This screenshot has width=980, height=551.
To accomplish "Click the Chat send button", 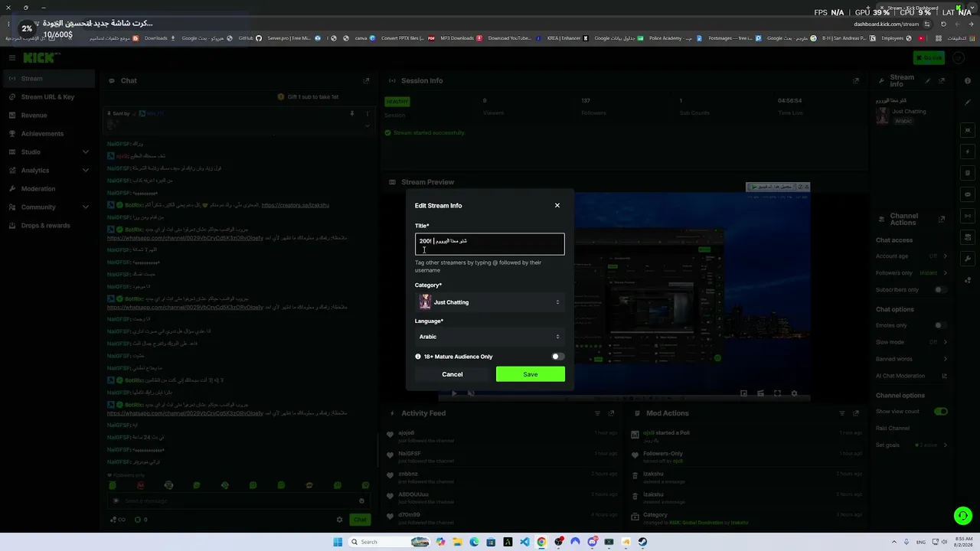I will [360, 520].
